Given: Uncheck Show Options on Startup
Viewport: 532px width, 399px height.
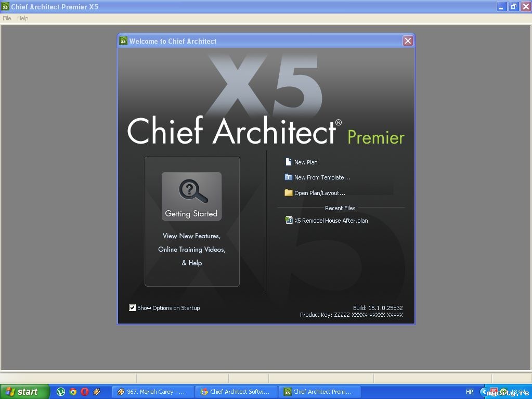Looking at the screenshot, I should (132, 308).
